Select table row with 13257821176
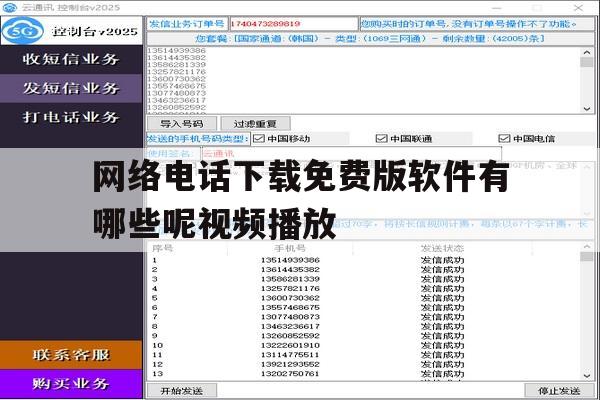The width and height of the screenshot is (600, 400). (364, 289)
